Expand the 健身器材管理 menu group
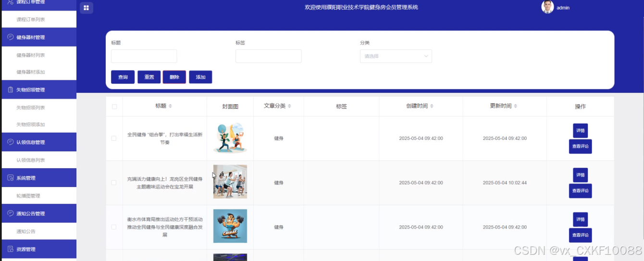This screenshot has height=261, width=644. pos(38,37)
